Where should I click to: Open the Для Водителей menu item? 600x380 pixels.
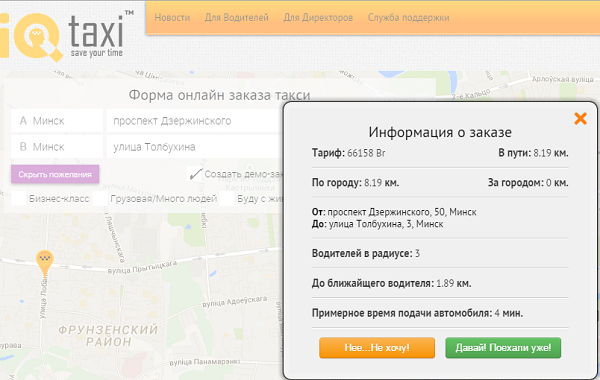[x=236, y=18]
